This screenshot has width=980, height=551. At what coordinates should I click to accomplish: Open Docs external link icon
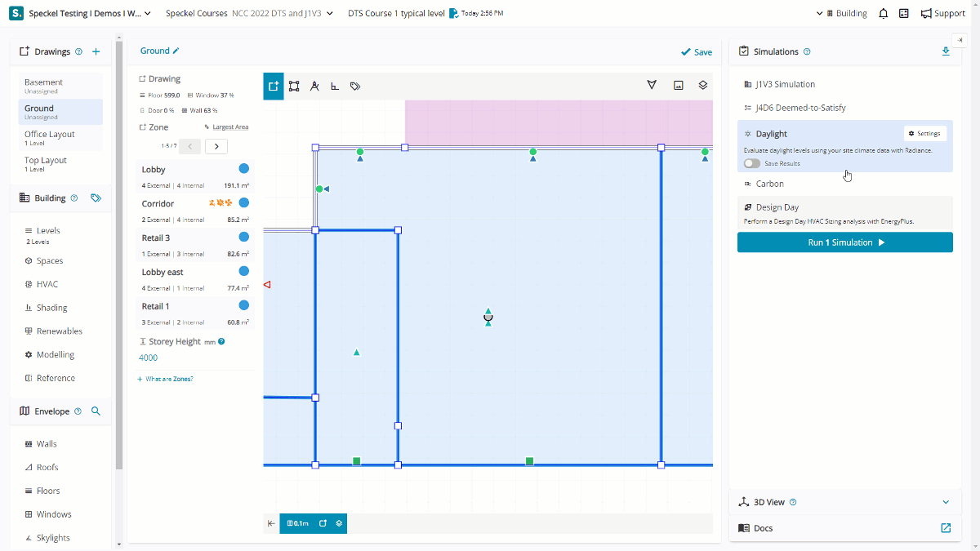946,528
